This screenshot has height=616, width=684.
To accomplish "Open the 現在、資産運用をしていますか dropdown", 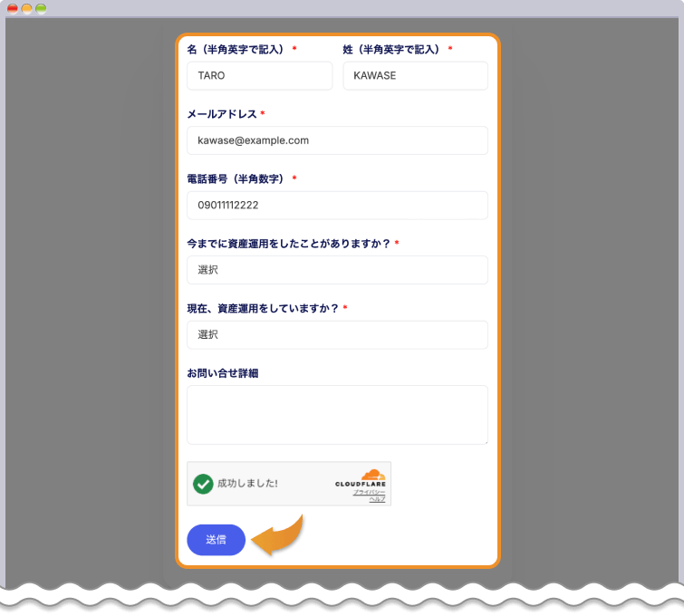I will coord(337,334).
